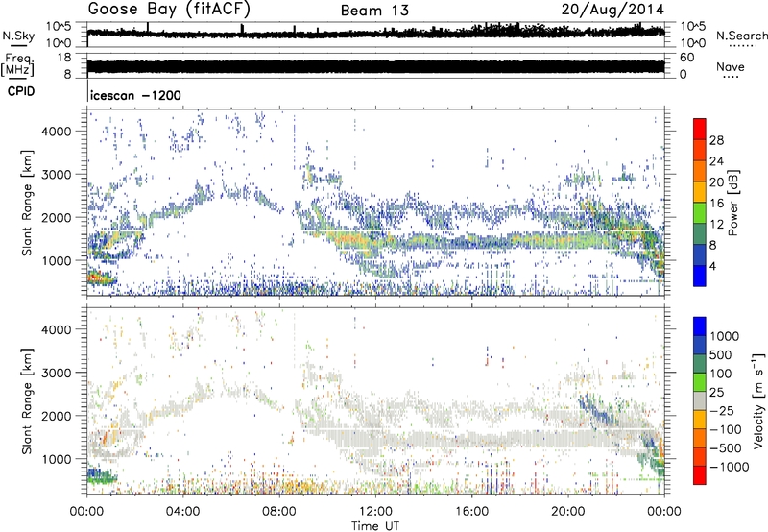Click the yellow segment of the power colorbar
This screenshot has width=768, height=532.
pos(700,191)
